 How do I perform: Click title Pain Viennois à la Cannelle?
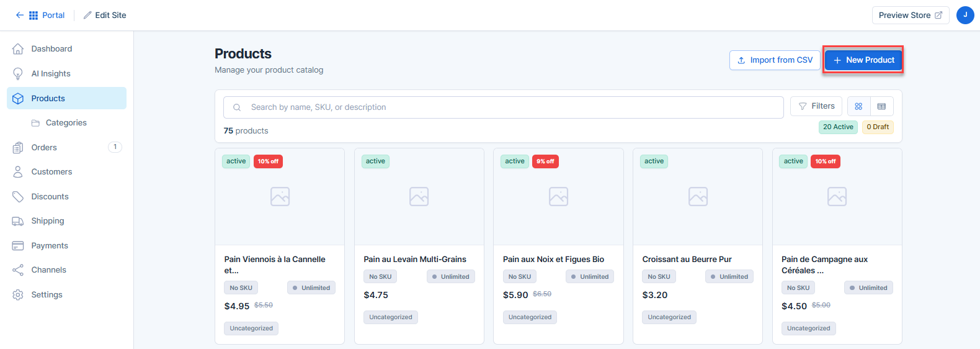click(275, 265)
